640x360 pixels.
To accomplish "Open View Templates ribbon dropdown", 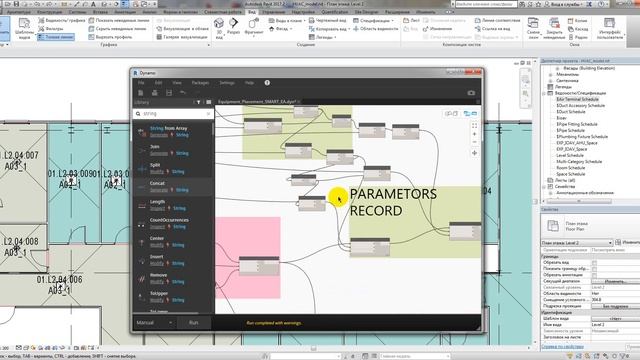I will coord(24,29).
